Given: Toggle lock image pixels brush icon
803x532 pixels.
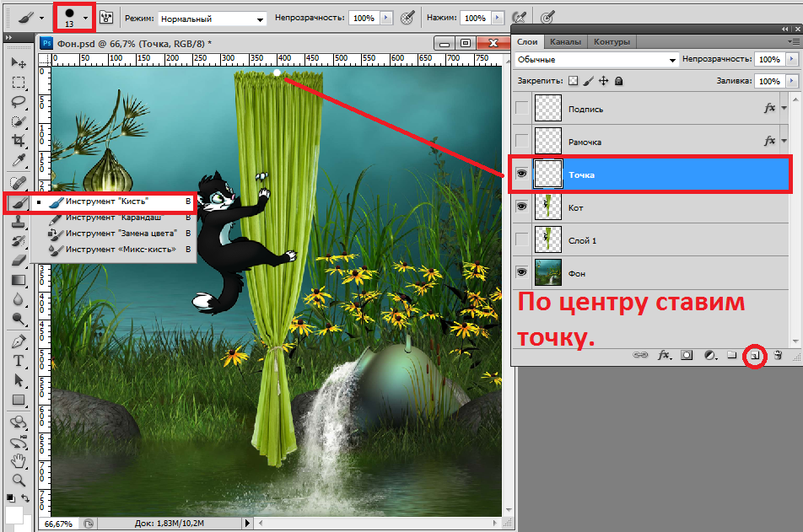Looking at the screenshot, I should (589, 81).
